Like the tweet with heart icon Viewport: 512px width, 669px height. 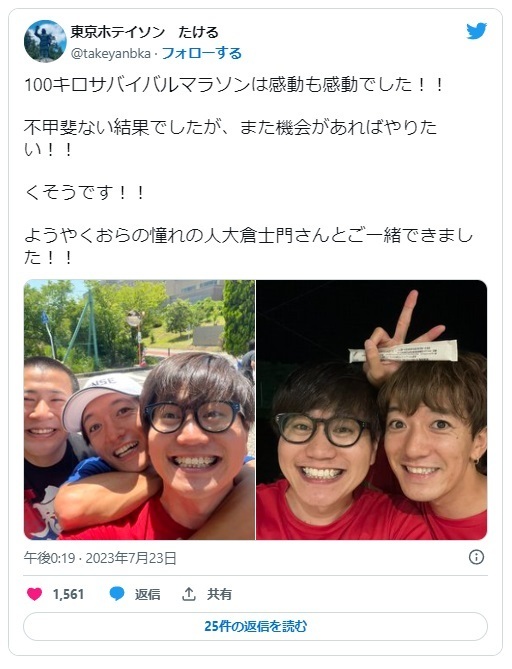[35, 594]
